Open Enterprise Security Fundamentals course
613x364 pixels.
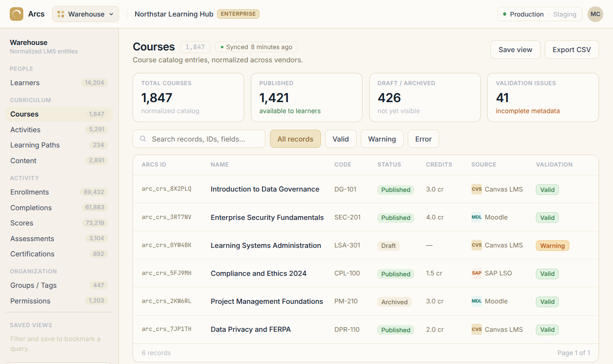coord(267,217)
